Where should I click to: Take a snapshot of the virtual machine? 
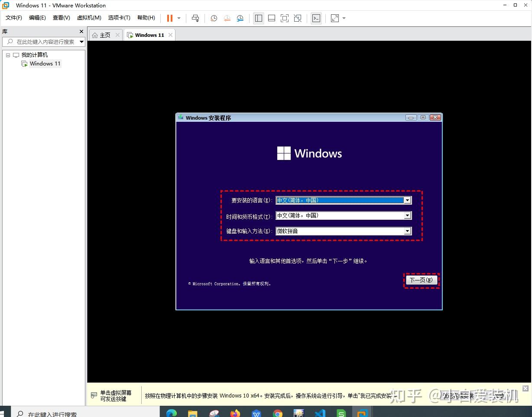point(213,18)
